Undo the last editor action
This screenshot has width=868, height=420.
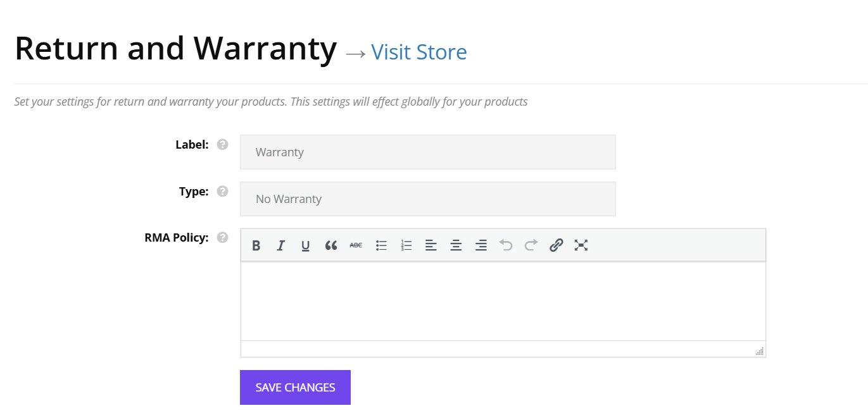point(506,245)
